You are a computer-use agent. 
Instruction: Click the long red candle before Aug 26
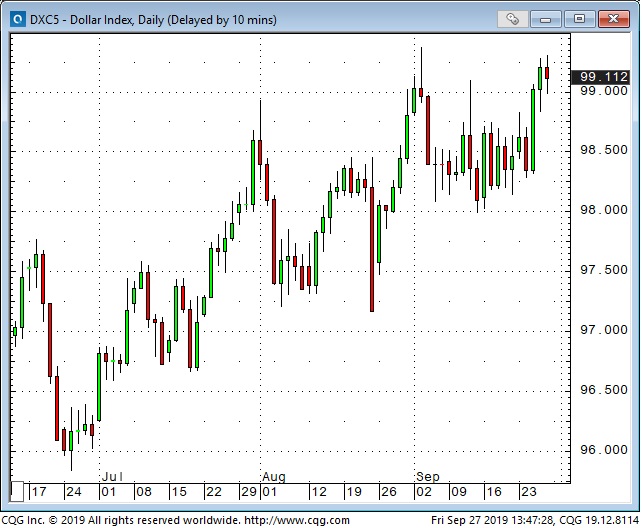[x=372, y=249]
